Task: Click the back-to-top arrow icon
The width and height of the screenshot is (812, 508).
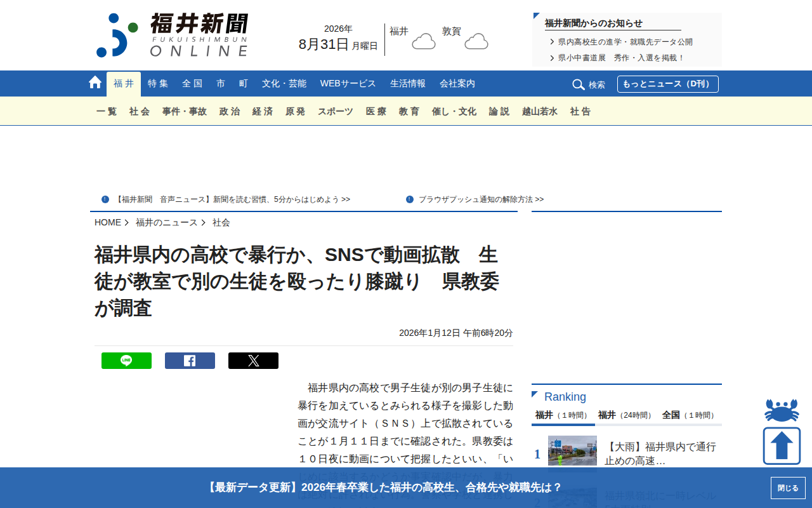Action: coord(782,446)
